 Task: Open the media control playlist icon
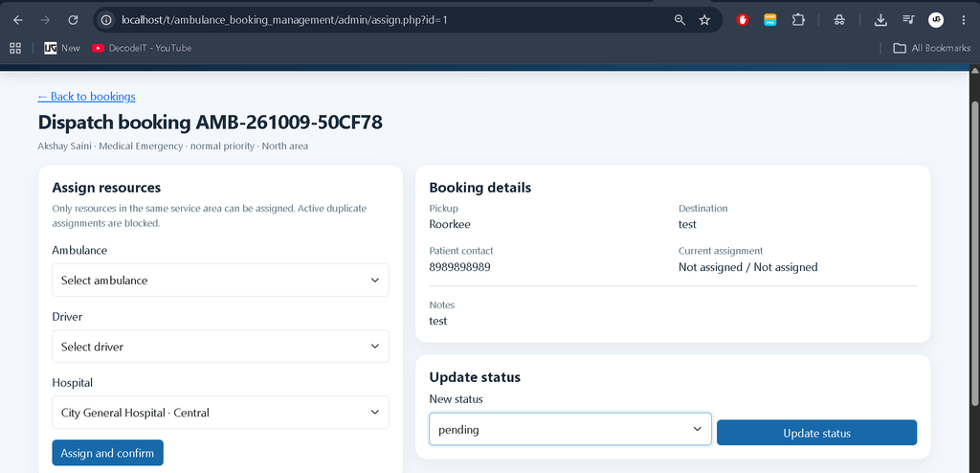point(908,20)
